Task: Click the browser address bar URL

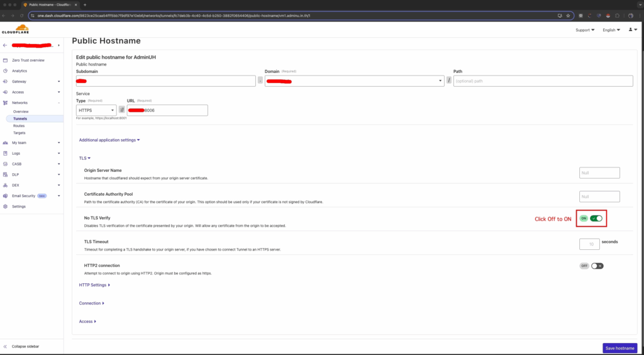Action: click(174, 16)
